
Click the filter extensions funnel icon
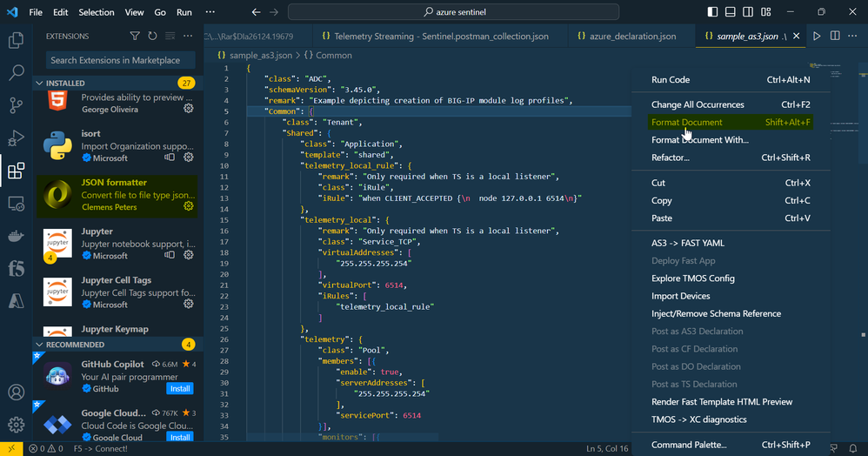pyautogui.click(x=135, y=37)
